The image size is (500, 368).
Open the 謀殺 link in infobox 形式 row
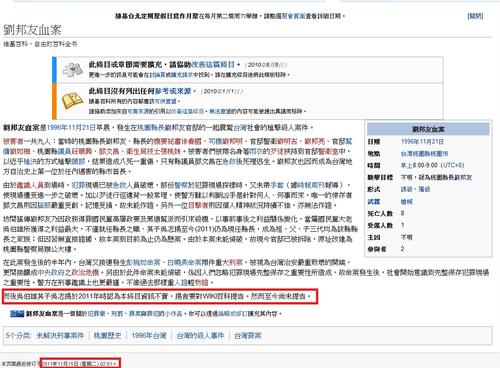pos(407,189)
